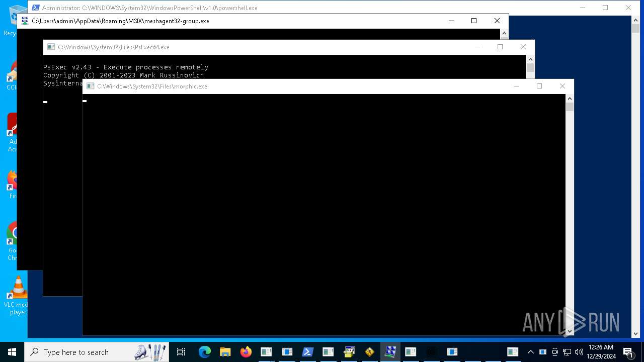
Task: Select the Google Chrome desktop icon
Action: 12,241
